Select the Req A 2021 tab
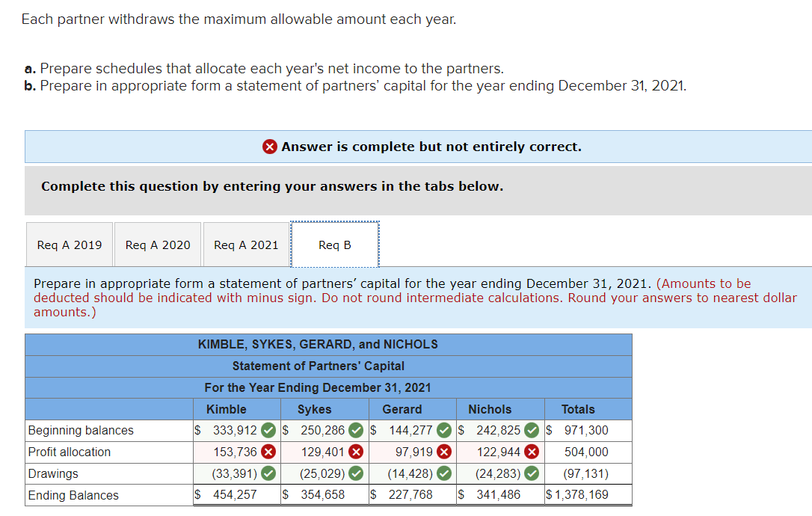This screenshot has height=516, width=812. [x=245, y=244]
